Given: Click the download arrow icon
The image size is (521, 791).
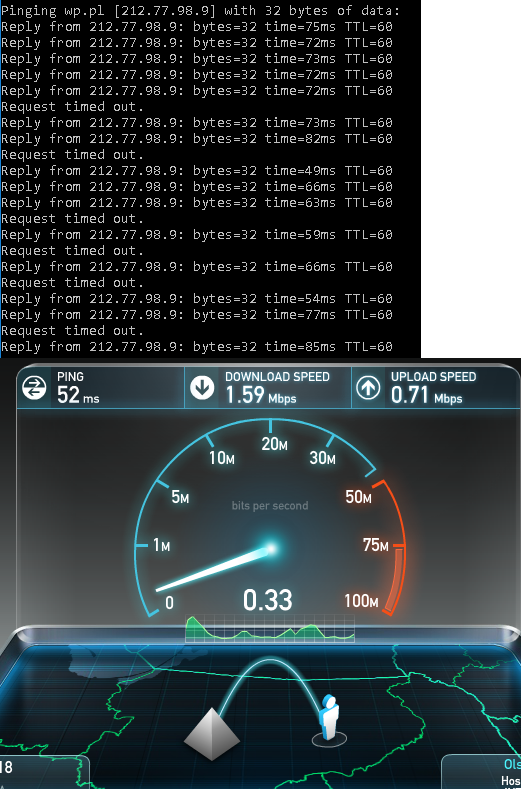Looking at the screenshot, I should [x=202, y=388].
